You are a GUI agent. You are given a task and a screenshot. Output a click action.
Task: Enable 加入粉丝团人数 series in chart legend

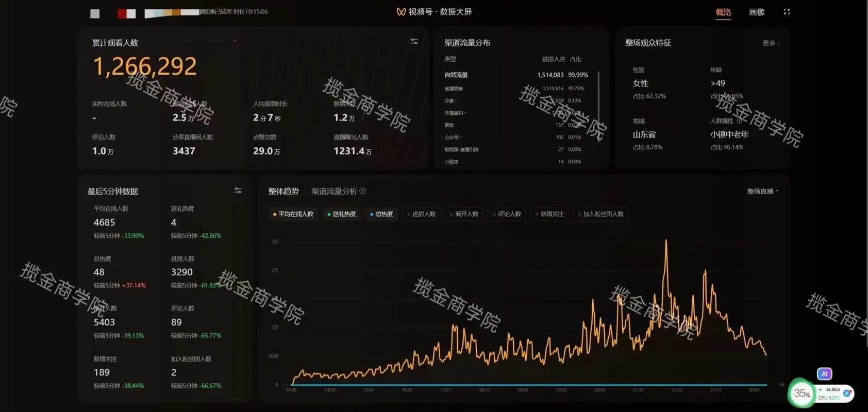600,214
